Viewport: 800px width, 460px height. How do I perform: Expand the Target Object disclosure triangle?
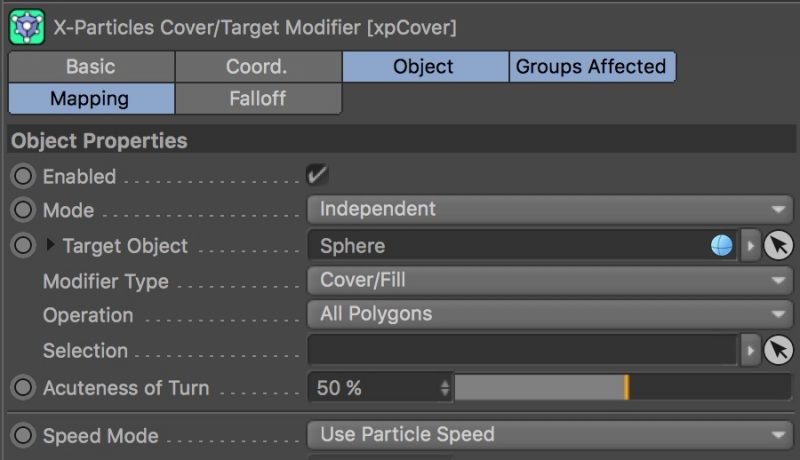[50, 245]
